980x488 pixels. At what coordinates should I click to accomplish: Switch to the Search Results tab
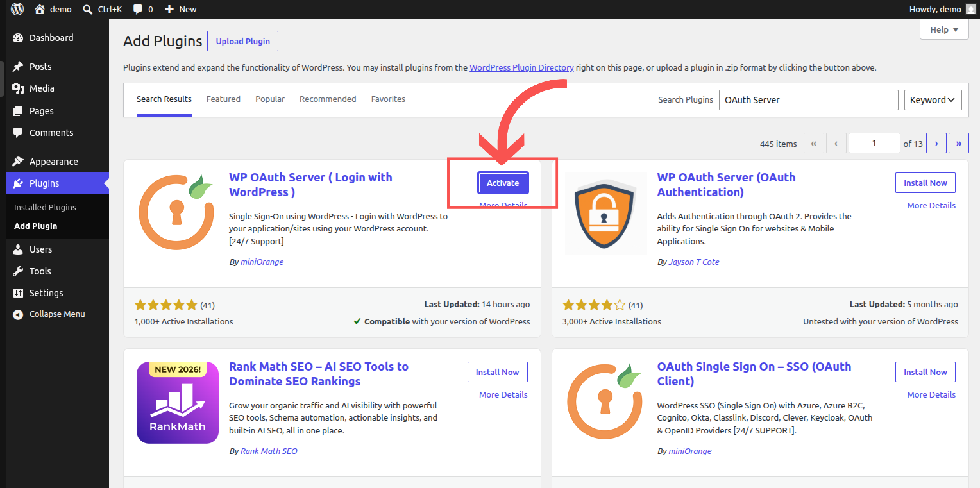click(164, 99)
